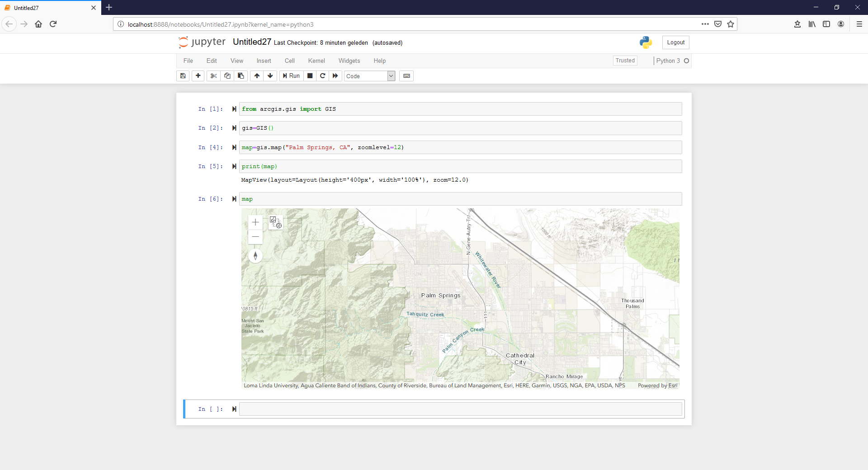Image resolution: width=868 pixels, height=470 pixels.
Task: Click the Last Checkpoint text
Action: pyautogui.click(x=321, y=43)
